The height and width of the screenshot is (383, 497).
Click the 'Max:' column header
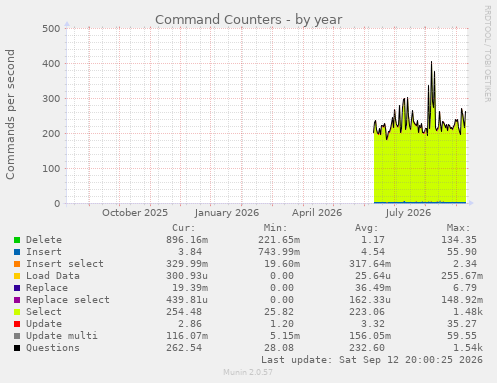tap(458, 228)
